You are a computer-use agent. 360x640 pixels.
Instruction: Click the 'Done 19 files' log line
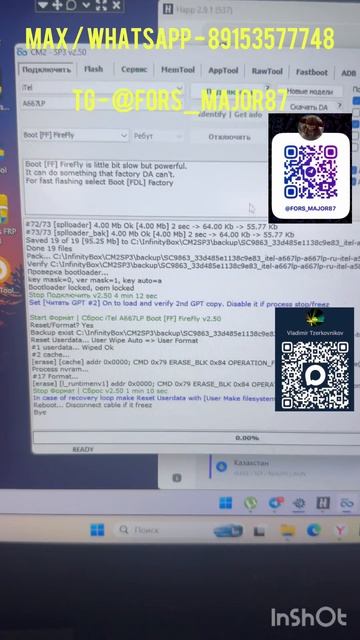click(x=49, y=248)
